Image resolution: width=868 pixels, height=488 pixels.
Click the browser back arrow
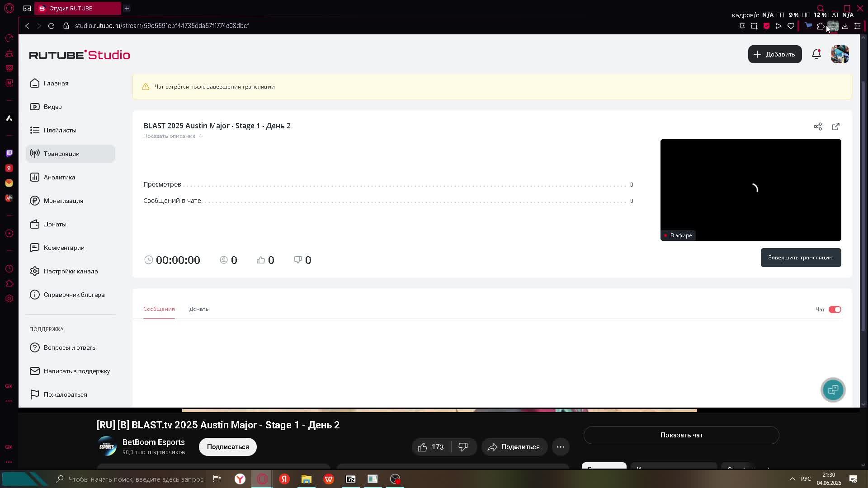(x=27, y=26)
